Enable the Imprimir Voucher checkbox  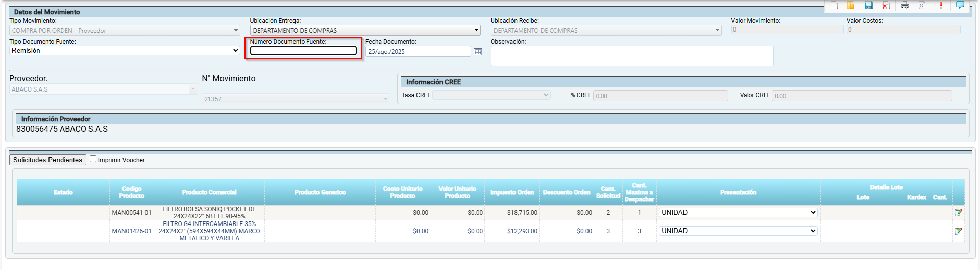tap(93, 159)
